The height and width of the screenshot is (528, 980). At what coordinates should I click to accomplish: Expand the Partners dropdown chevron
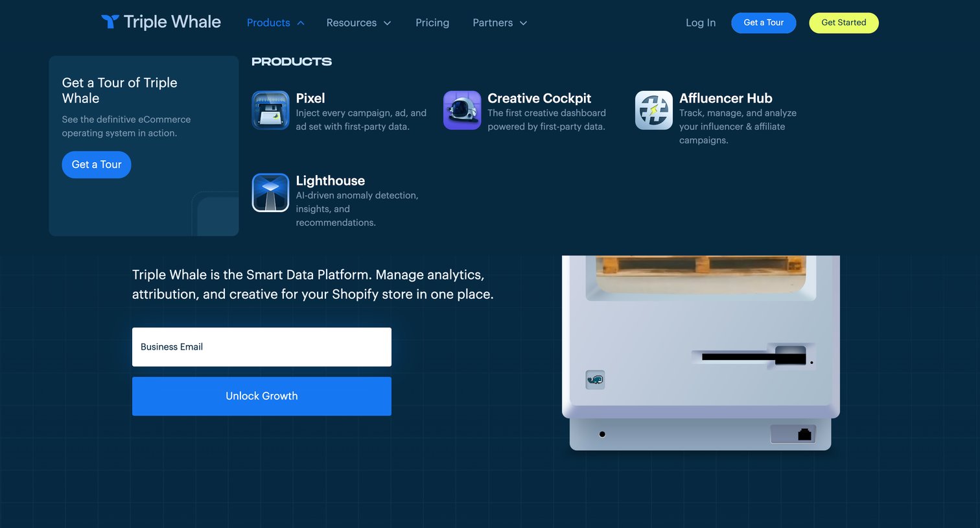coord(524,23)
